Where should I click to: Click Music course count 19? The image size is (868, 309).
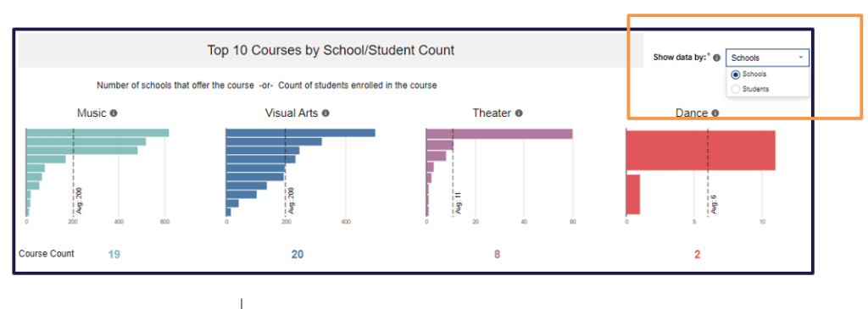point(114,255)
